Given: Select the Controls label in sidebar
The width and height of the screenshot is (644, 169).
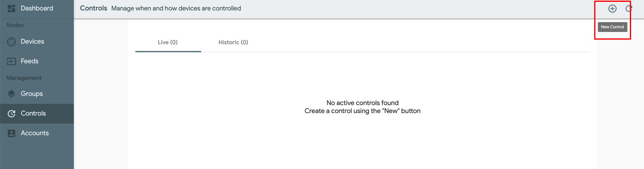Looking at the screenshot, I should pyautogui.click(x=33, y=113).
